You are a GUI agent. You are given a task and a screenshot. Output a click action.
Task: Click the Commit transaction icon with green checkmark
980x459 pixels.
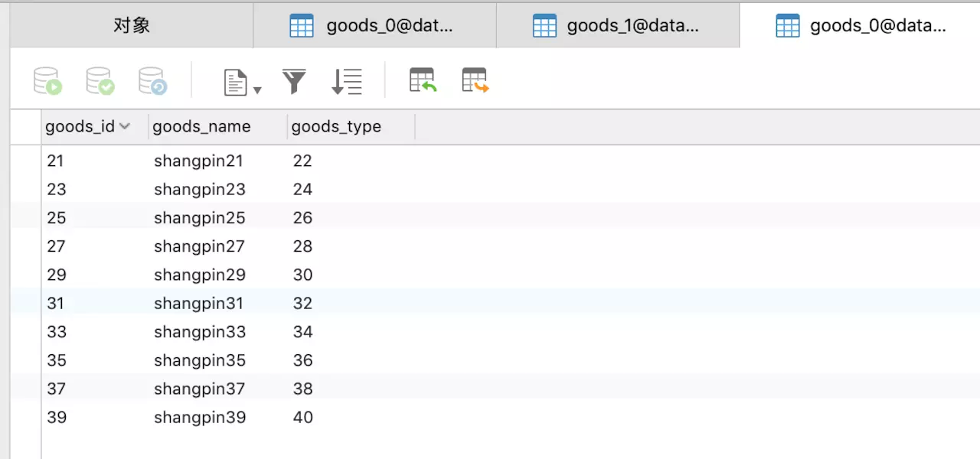pos(100,81)
